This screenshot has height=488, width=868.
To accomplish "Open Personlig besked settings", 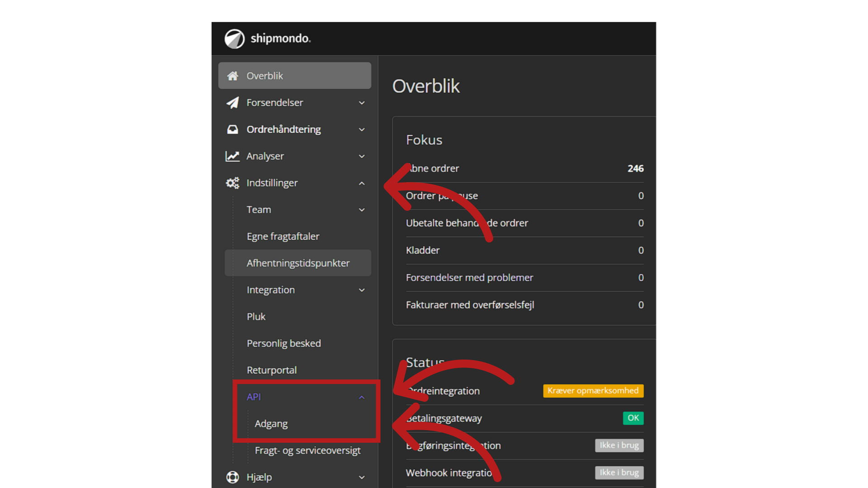I will tap(298, 343).
